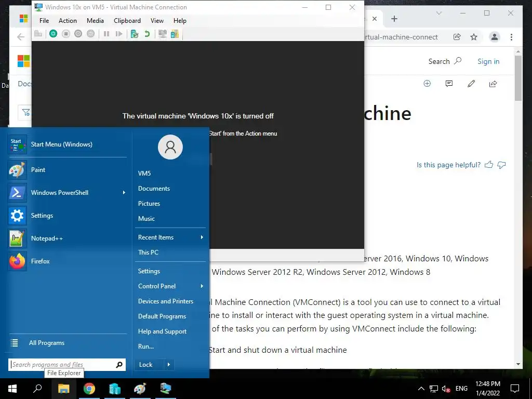
Task: Click the taskbar Search magnifier icon
Action: pyautogui.click(x=37, y=389)
